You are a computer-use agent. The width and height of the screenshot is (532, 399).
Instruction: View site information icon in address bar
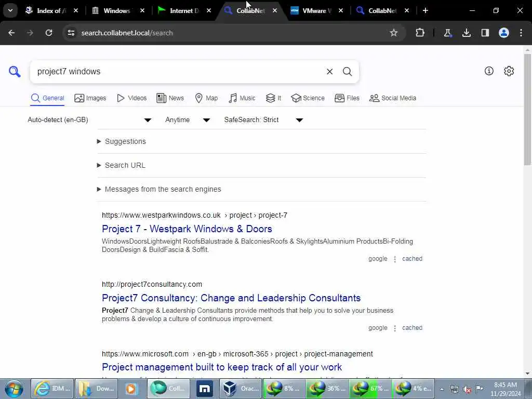71,33
